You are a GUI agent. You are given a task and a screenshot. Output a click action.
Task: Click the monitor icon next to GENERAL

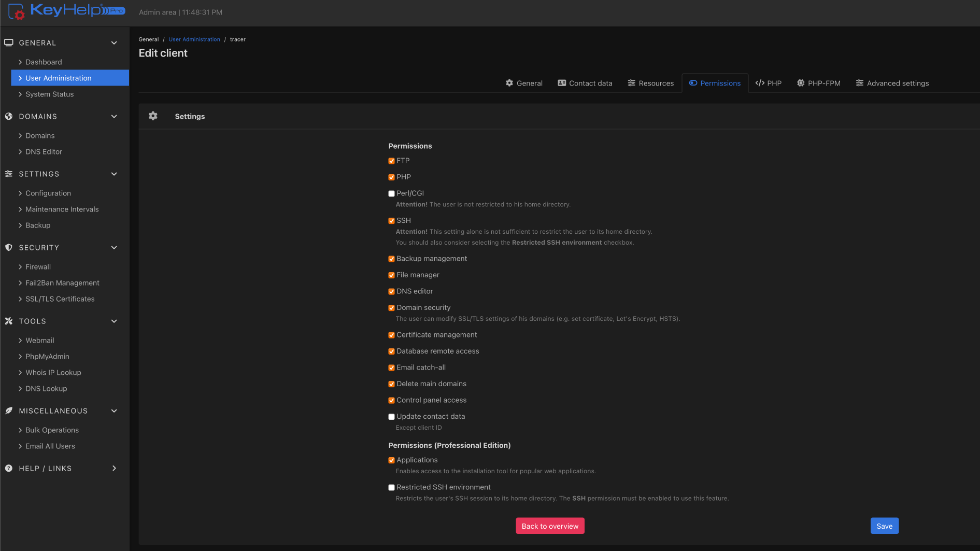point(9,43)
